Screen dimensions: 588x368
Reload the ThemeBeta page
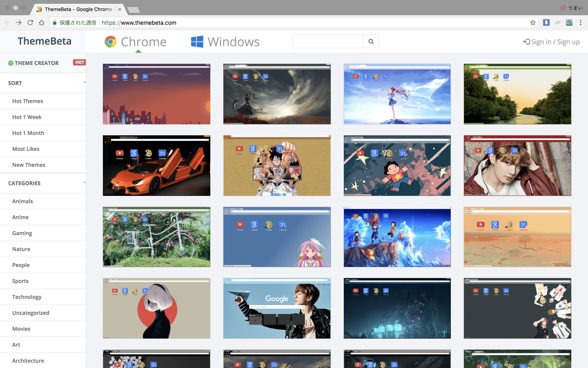(30, 23)
